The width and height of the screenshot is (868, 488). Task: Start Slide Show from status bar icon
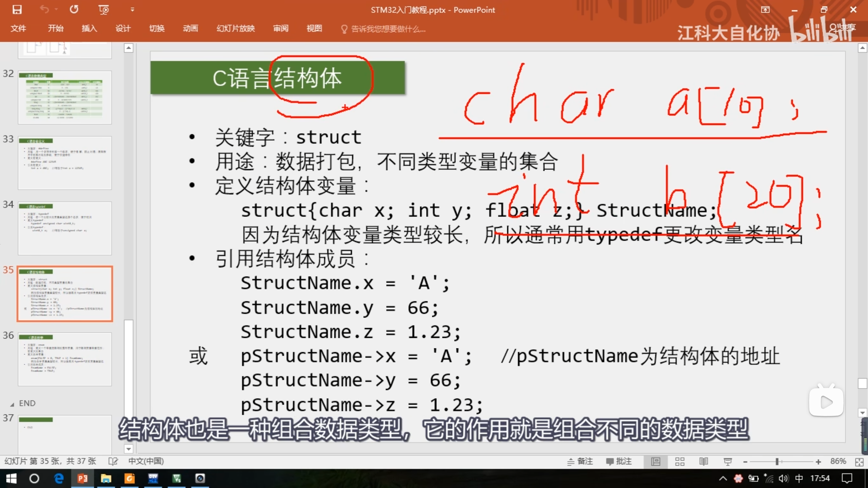point(728,462)
